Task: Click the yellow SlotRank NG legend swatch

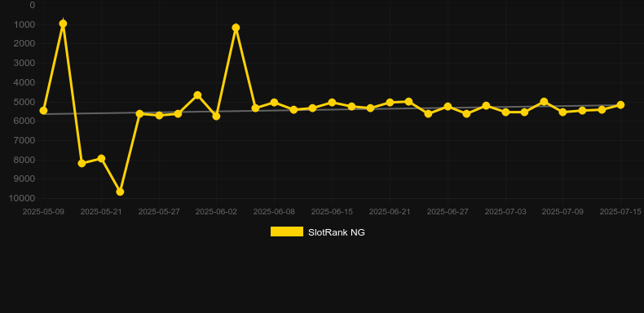Action: (x=287, y=231)
